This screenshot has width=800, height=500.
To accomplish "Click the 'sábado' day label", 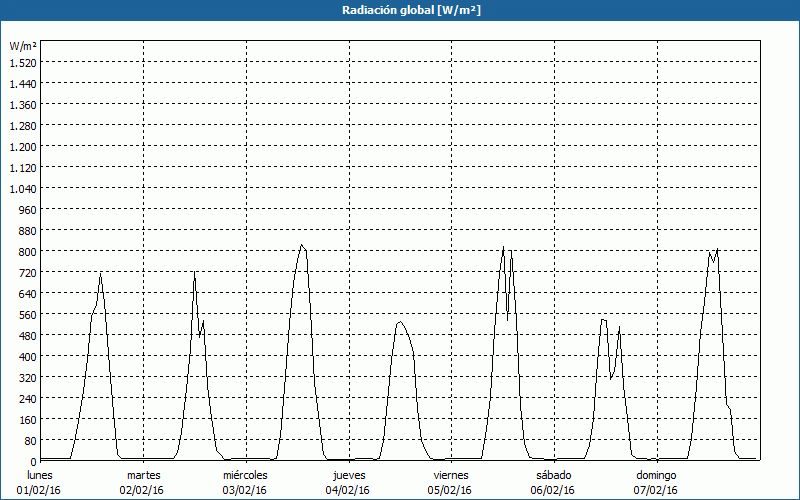I will (x=554, y=475).
